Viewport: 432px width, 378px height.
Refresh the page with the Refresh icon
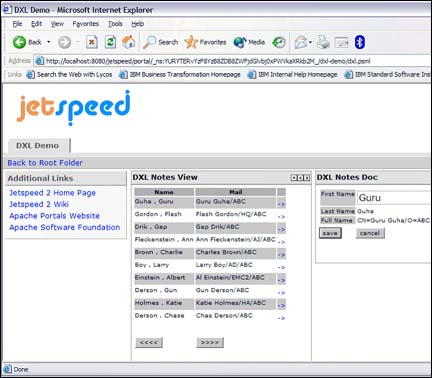(110, 42)
